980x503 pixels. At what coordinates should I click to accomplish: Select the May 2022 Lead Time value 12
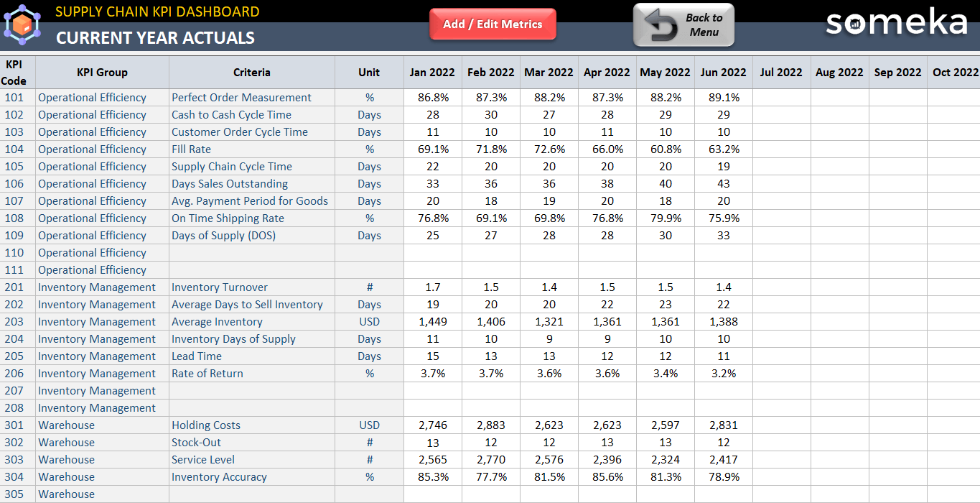[665, 356]
